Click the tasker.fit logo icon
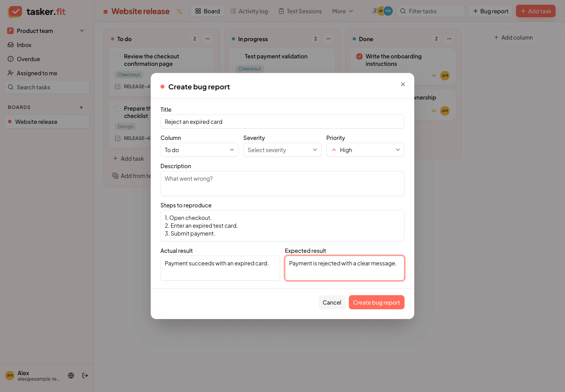The height and width of the screenshot is (392, 565). pos(15,11)
